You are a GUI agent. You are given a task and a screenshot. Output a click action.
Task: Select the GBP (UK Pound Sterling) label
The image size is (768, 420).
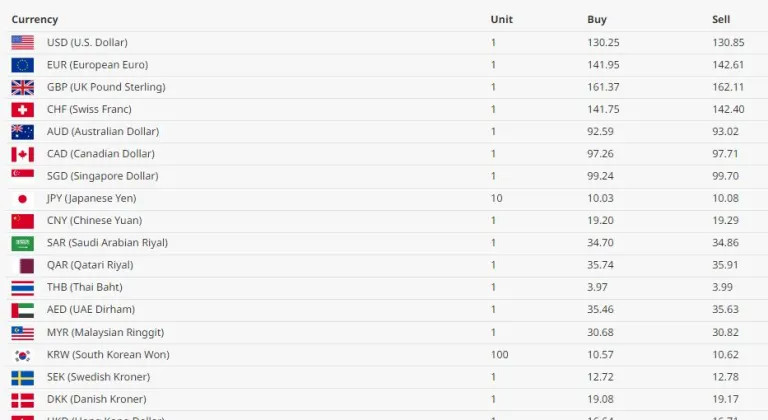(x=106, y=87)
